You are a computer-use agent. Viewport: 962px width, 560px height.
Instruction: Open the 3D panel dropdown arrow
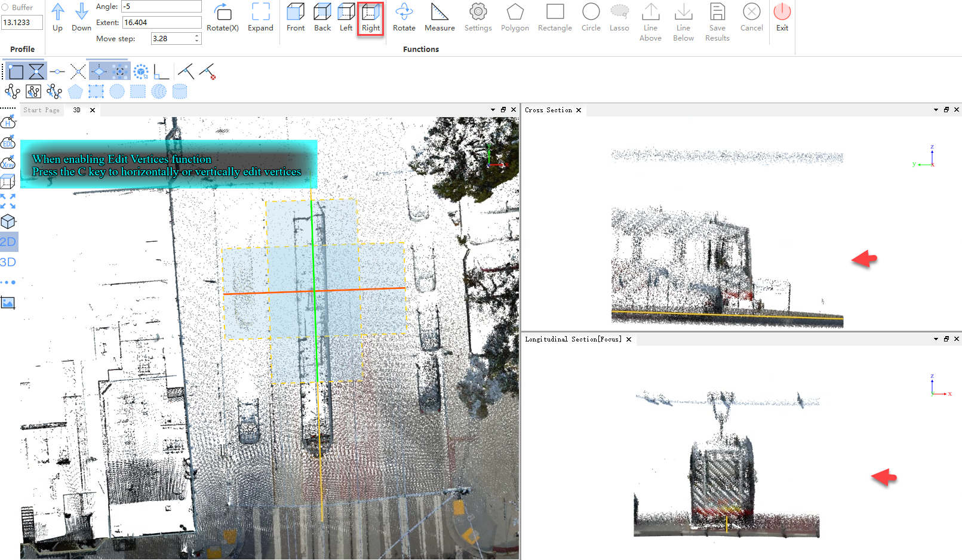point(493,110)
